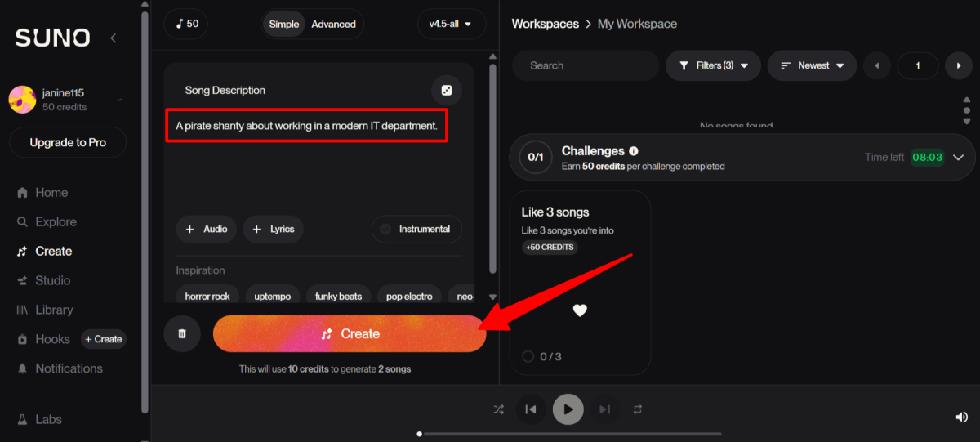Go to Home in sidebar
This screenshot has height=442, width=980.
(42, 193)
